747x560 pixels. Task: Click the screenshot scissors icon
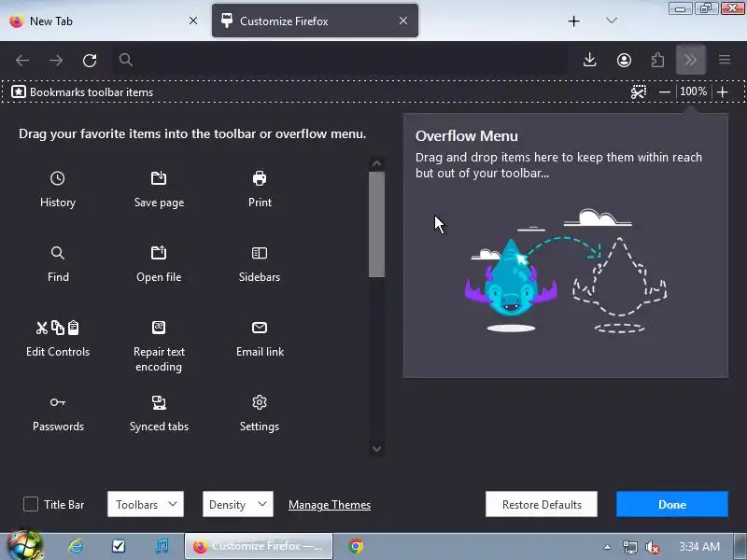coord(639,91)
